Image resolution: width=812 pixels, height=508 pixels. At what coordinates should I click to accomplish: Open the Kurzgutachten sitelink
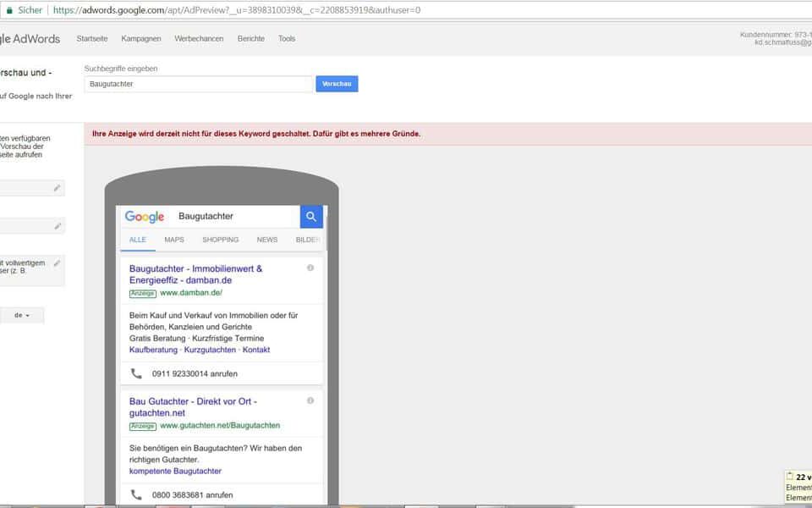click(x=210, y=350)
